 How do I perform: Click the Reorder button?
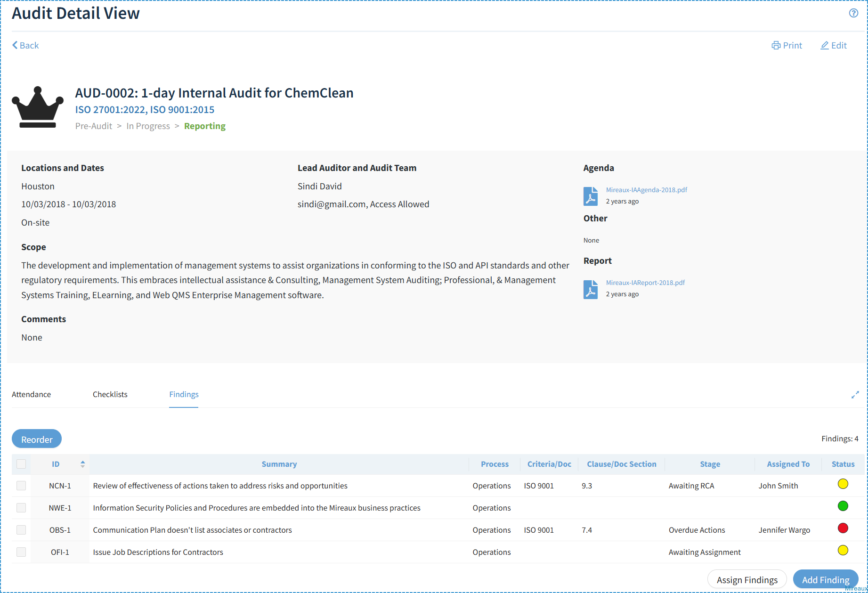(x=37, y=439)
